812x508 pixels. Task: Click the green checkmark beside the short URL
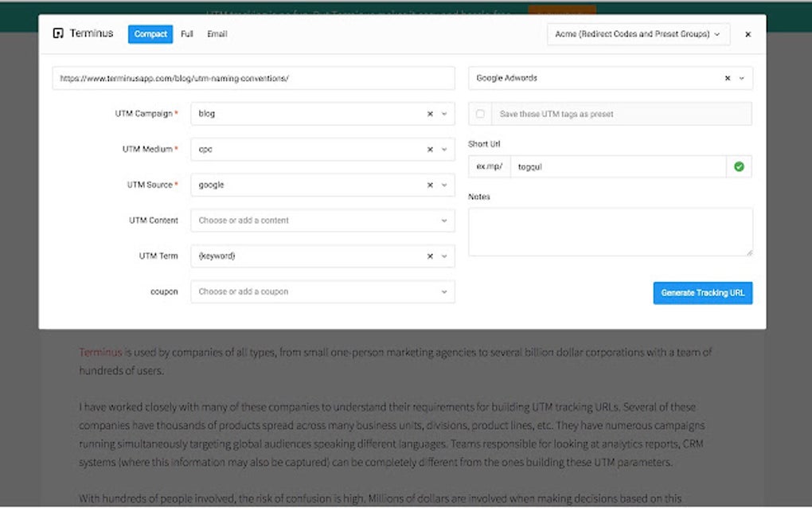pyautogui.click(x=739, y=166)
